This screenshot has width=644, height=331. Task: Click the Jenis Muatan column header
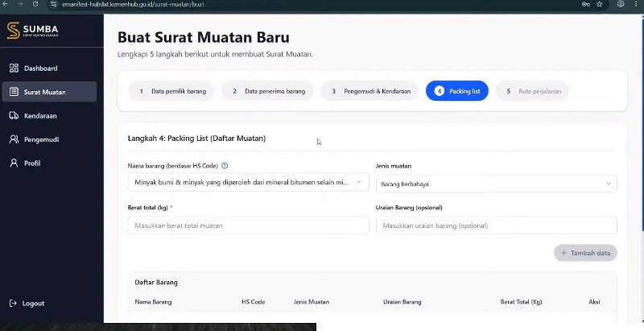point(312,302)
